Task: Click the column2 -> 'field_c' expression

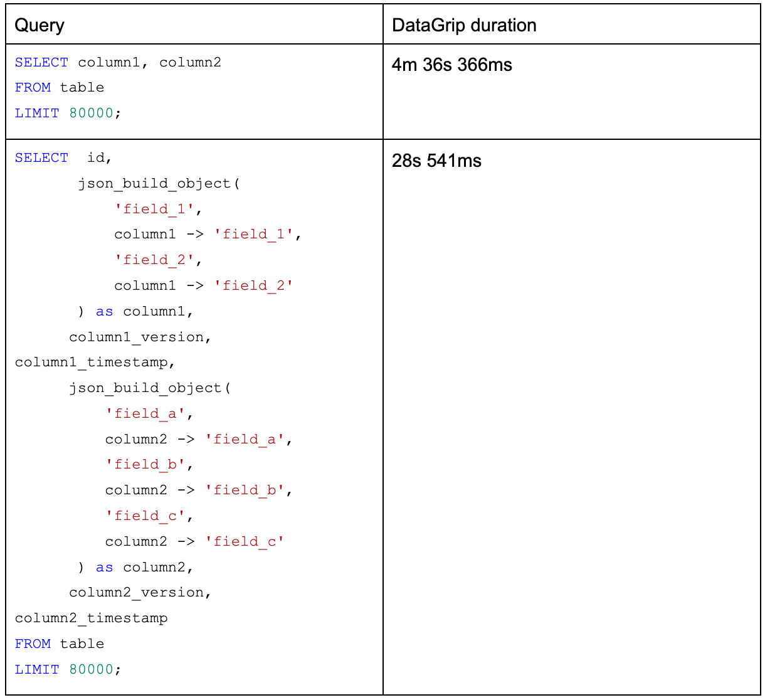Action: tap(194, 541)
